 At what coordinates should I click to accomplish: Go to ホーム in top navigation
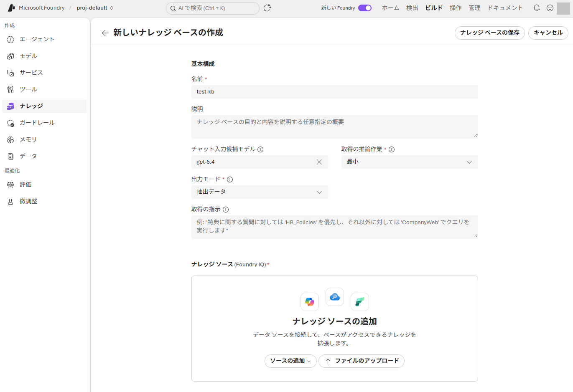390,8
